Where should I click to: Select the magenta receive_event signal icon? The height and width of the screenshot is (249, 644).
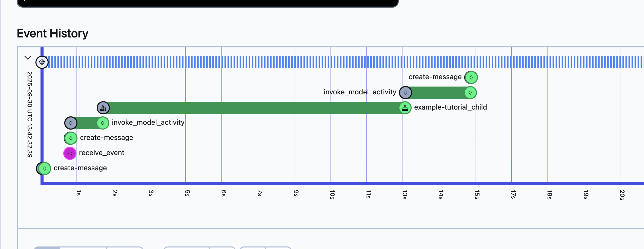point(70,153)
